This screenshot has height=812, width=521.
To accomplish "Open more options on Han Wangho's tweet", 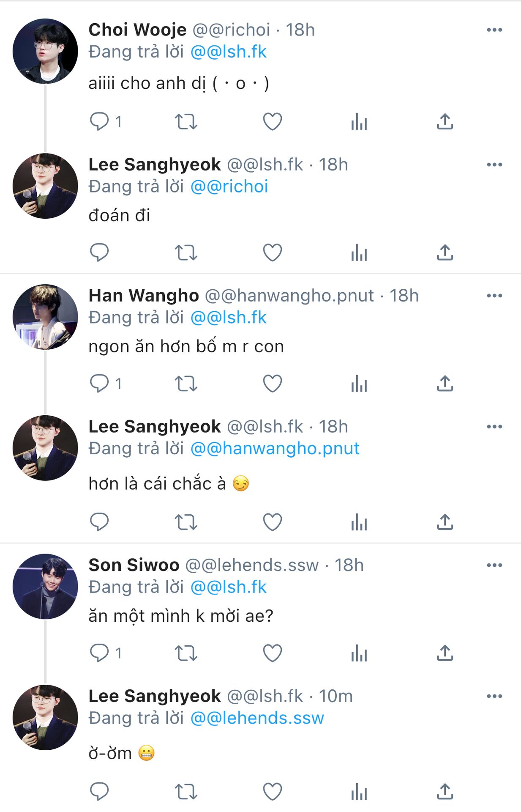I will click(x=494, y=296).
